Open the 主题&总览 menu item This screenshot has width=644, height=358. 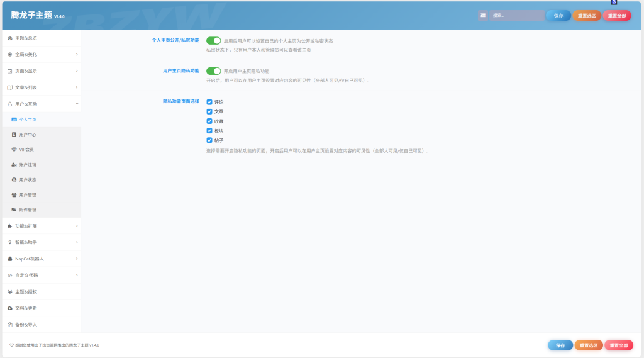42,38
